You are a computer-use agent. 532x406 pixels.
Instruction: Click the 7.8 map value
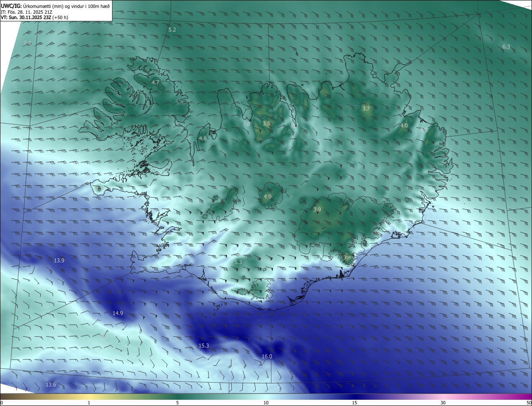coord(247,124)
